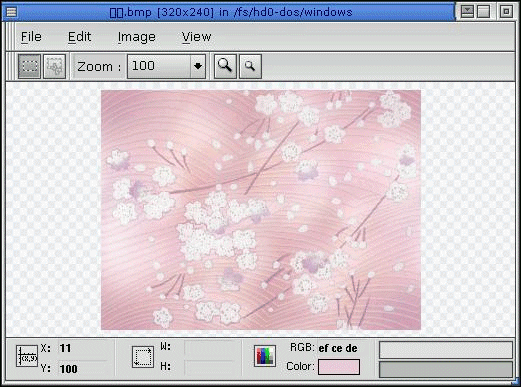Open the window menu icon in title bar
The image size is (521, 387).
coord(11,12)
